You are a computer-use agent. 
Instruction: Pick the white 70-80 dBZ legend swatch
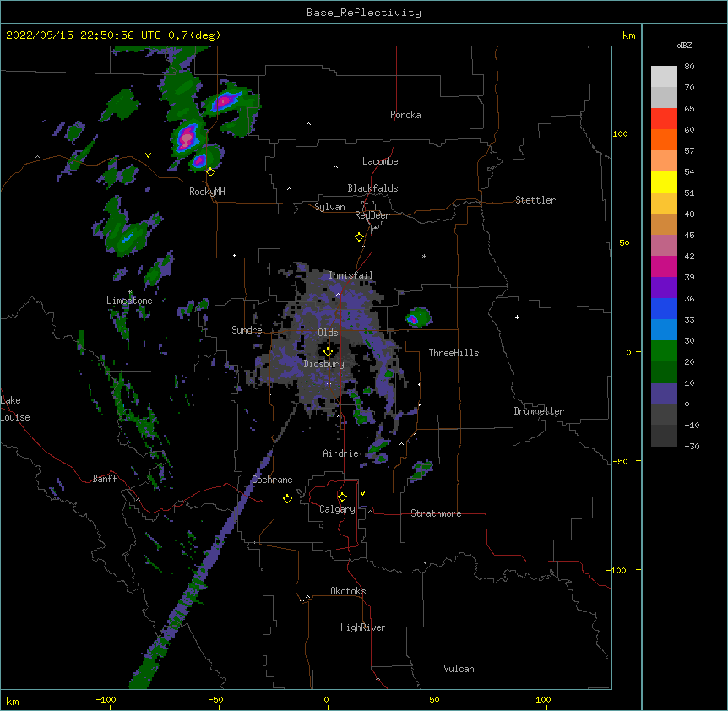coord(664,76)
